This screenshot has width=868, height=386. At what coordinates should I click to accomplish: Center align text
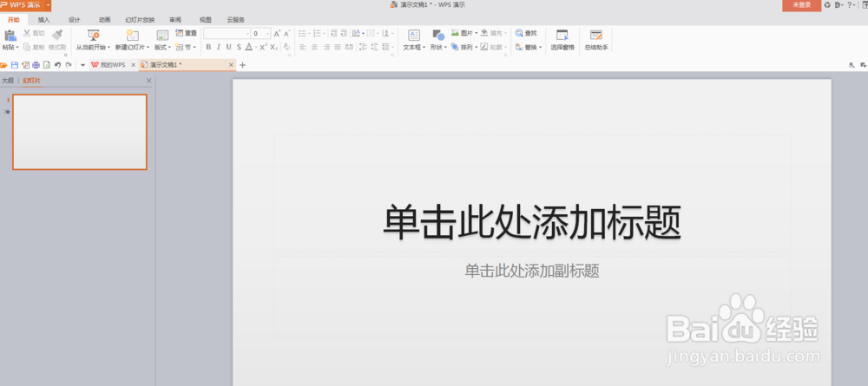pos(314,48)
